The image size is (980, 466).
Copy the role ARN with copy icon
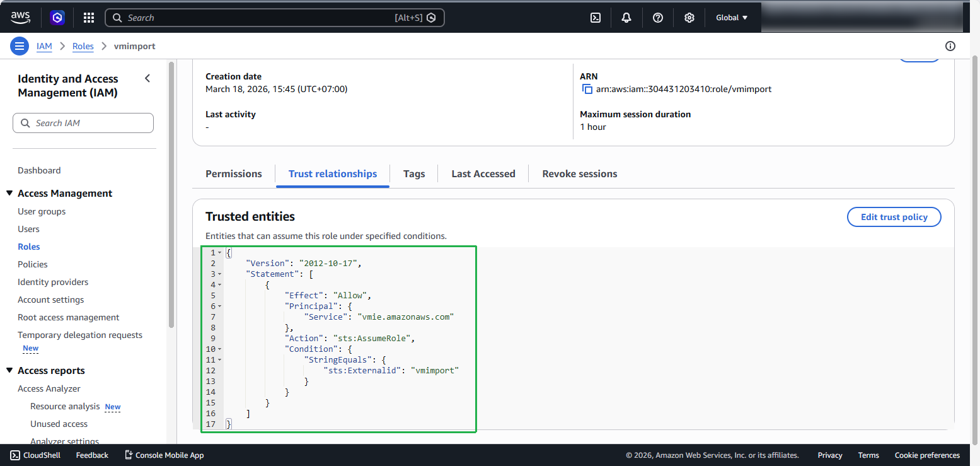pyautogui.click(x=587, y=89)
